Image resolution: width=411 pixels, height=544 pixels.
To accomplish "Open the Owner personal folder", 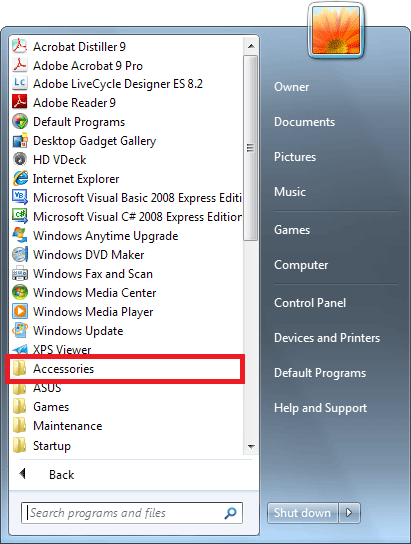I will 291,87.
